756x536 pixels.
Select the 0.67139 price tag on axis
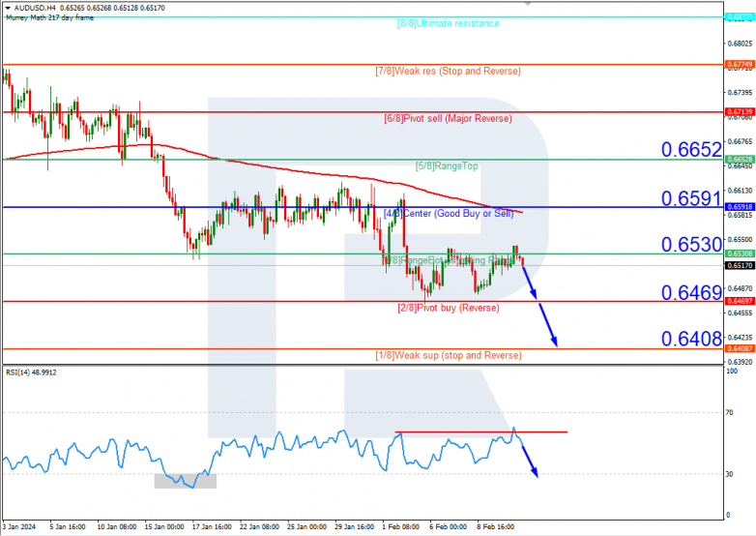pyautogui.click(x=740, y=112)
